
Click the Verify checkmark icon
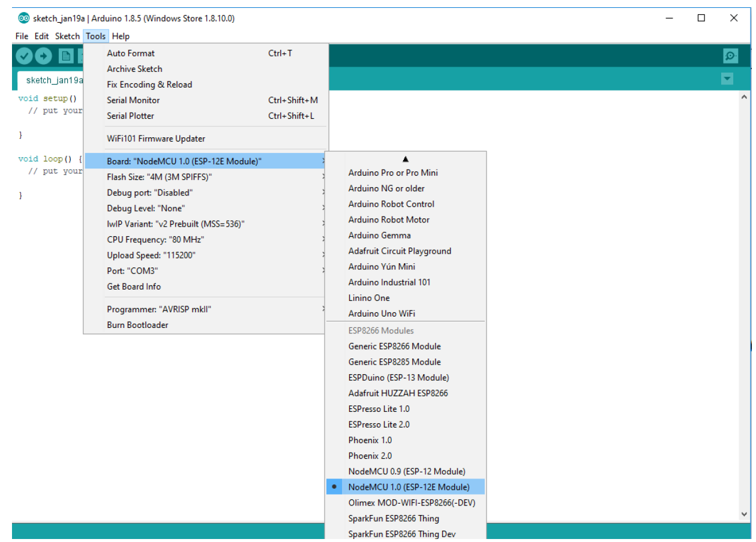tap(24, 56)
